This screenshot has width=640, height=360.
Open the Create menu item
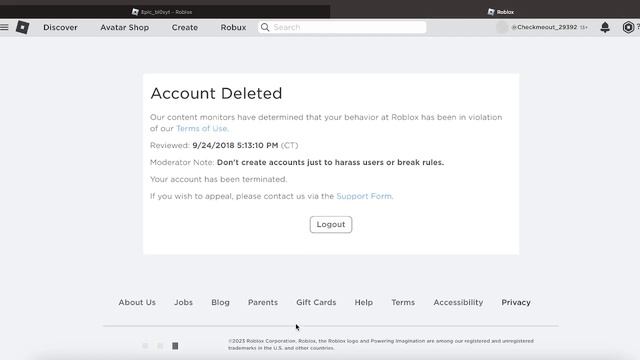pyautogui.click(x=184, y=27)
